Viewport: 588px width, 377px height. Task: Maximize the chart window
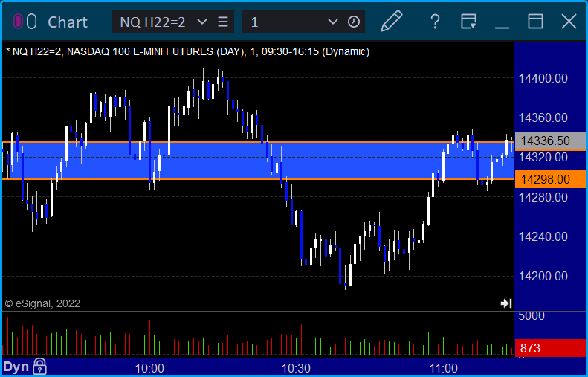(x=535, y=22)
